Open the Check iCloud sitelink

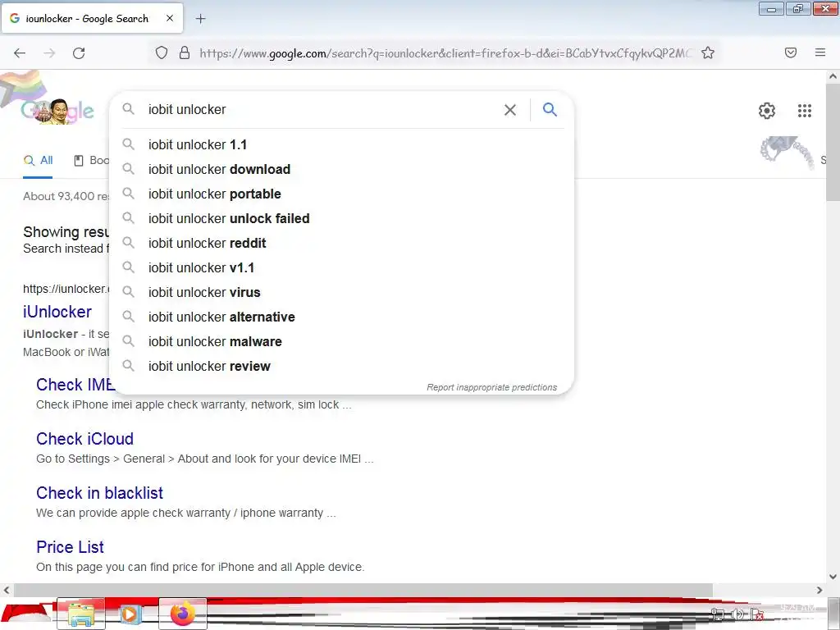pos(84,439)
